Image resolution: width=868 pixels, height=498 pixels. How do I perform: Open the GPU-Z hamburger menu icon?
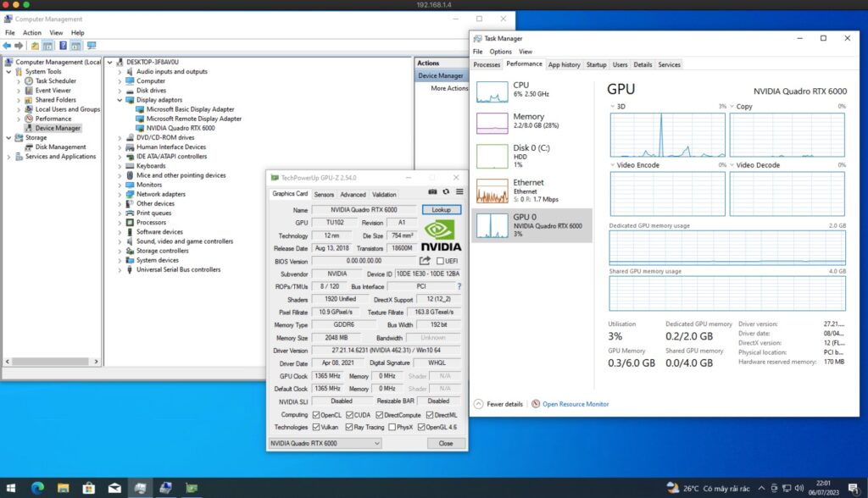tap(459, 192)
